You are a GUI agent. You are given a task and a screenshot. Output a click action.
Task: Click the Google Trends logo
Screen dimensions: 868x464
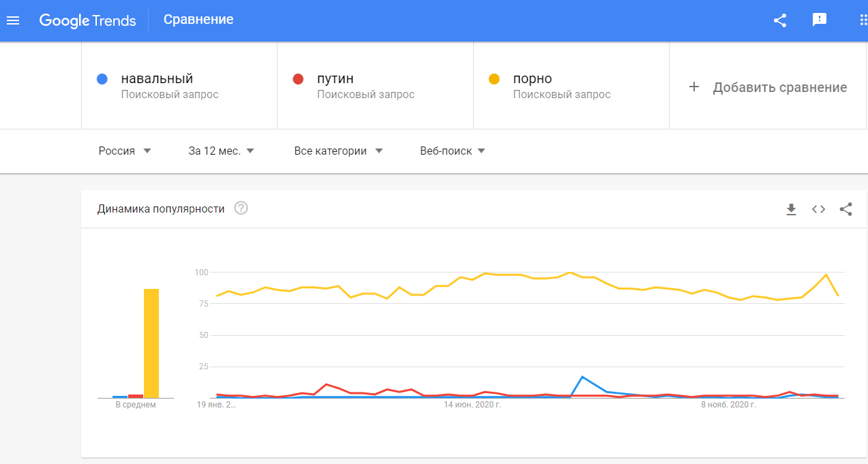pyautogui.click(x=88, y=20)
